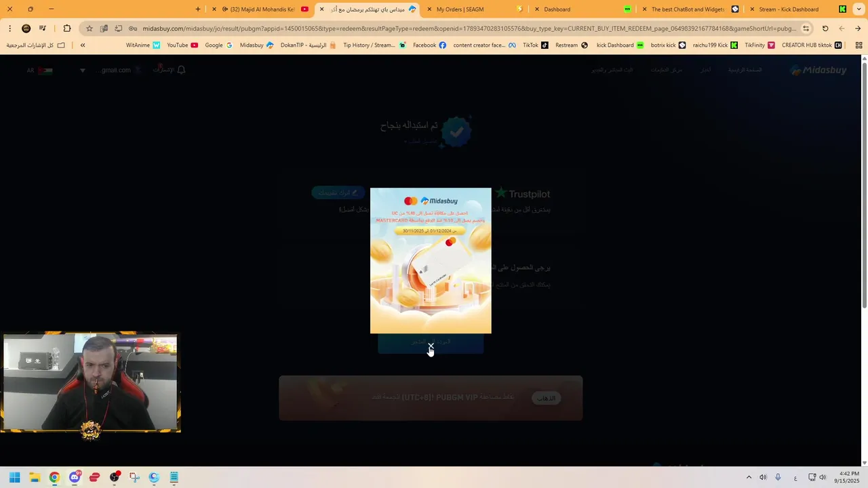Open Google Chrome from taskbar

(54, 477)
